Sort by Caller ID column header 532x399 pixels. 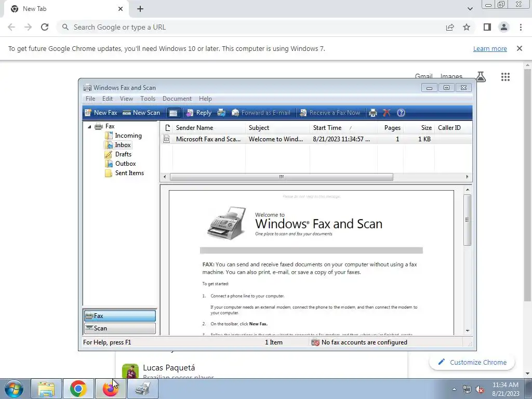click(453, 128)
